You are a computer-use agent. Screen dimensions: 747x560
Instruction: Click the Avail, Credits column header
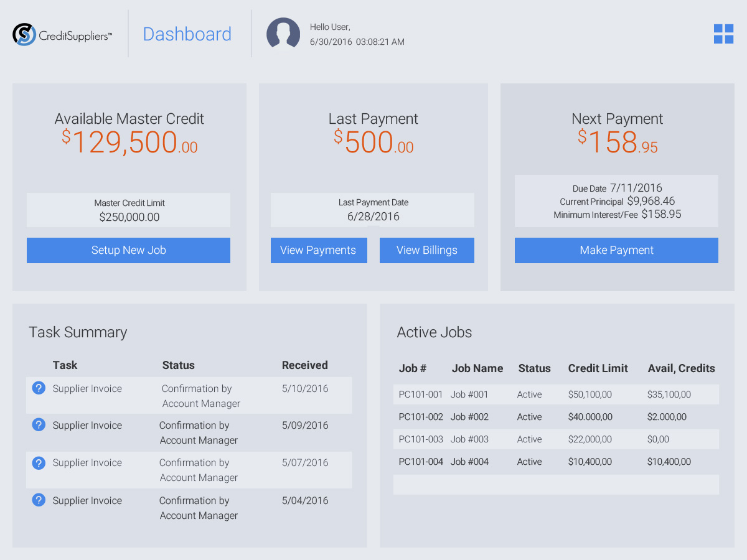click(x=681, y=368)
